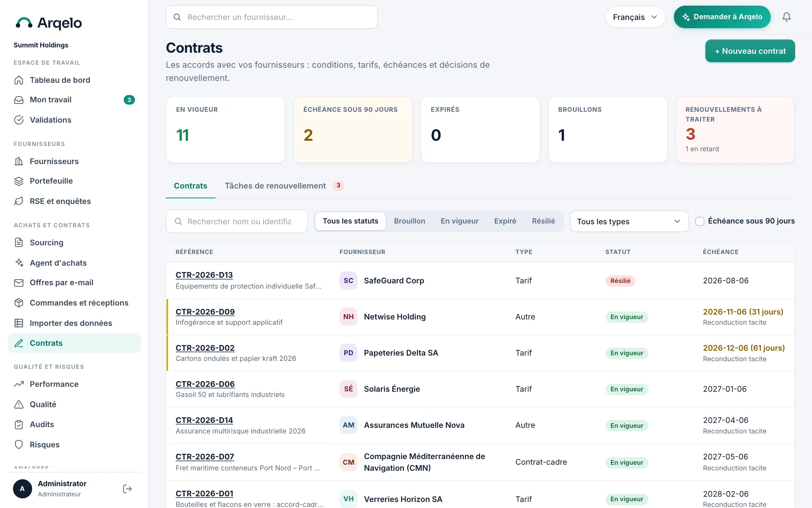Click Demander à Arqelo button
The width and height of the screenshot is (812, 508).
722,17
